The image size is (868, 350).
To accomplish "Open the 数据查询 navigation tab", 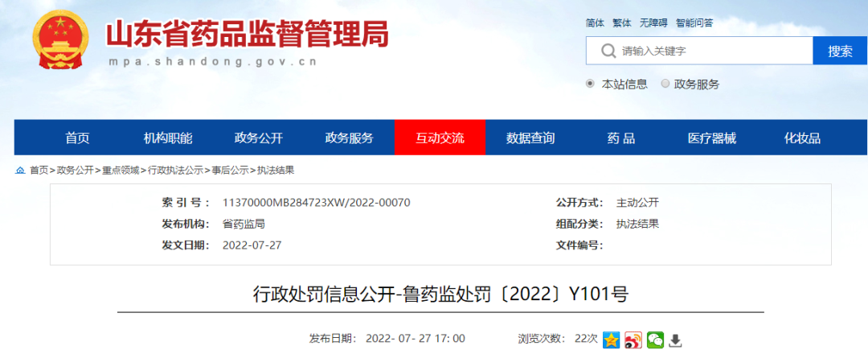I will point(530,138).
